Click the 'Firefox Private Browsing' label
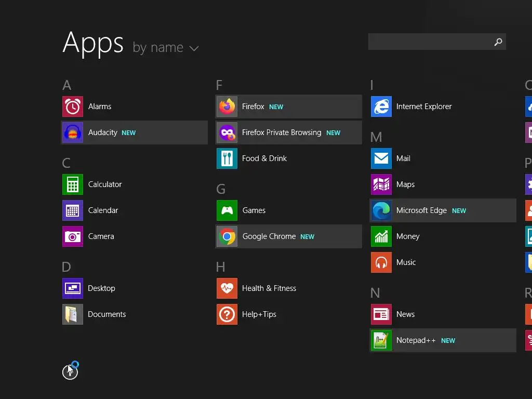Image resolution: width=532 pixels, height=399 pixels. coord(282,132)
